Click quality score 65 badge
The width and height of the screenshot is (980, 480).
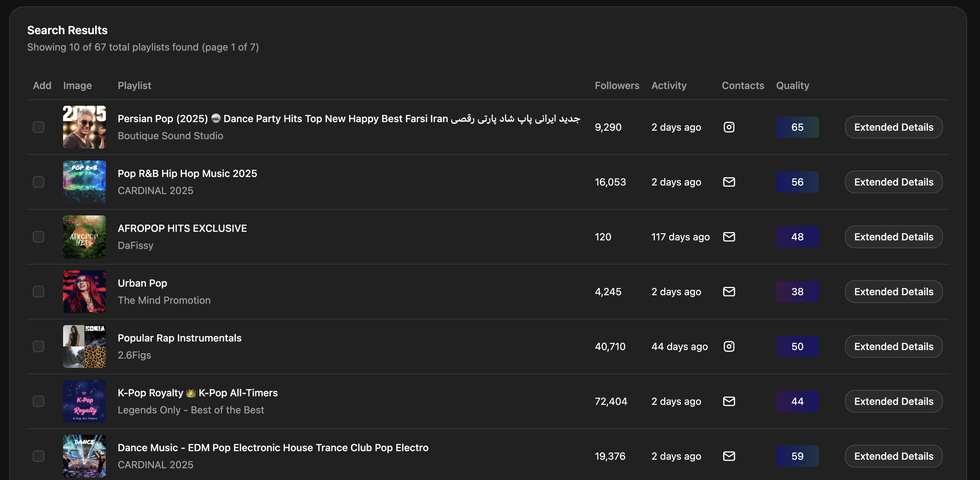pos(797,127)
